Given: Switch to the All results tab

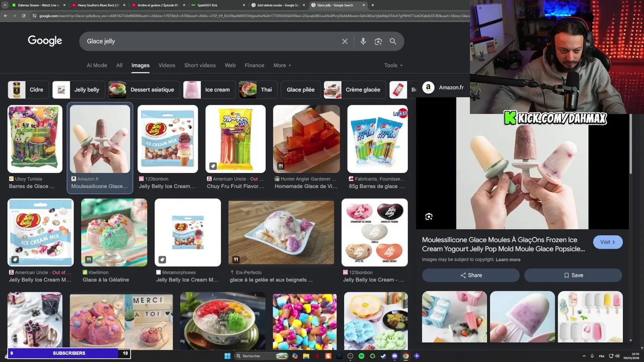Looking at the screenshot, I should pyautogui.click(x=119, y=65).
